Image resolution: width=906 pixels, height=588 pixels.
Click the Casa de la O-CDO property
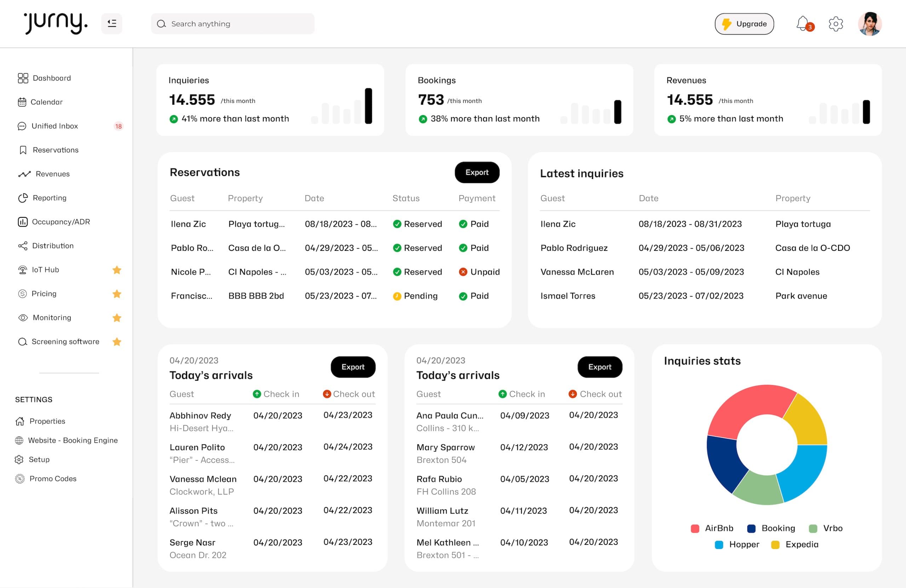point(812,248)
